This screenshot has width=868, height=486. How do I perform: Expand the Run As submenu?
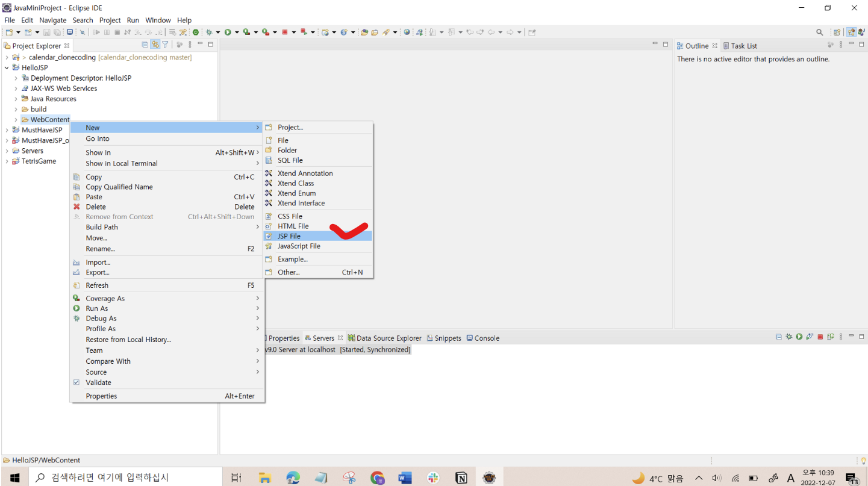(167, 308)
